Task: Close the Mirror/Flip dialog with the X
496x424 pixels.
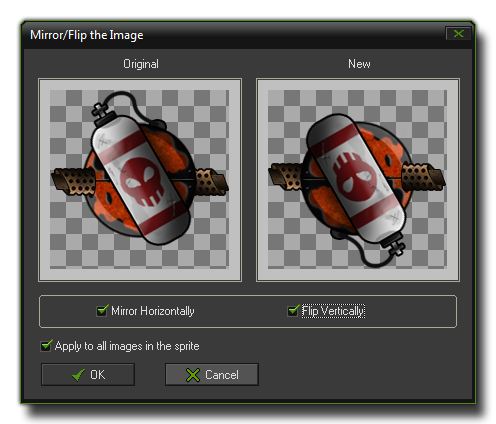Action: [458, 34]
